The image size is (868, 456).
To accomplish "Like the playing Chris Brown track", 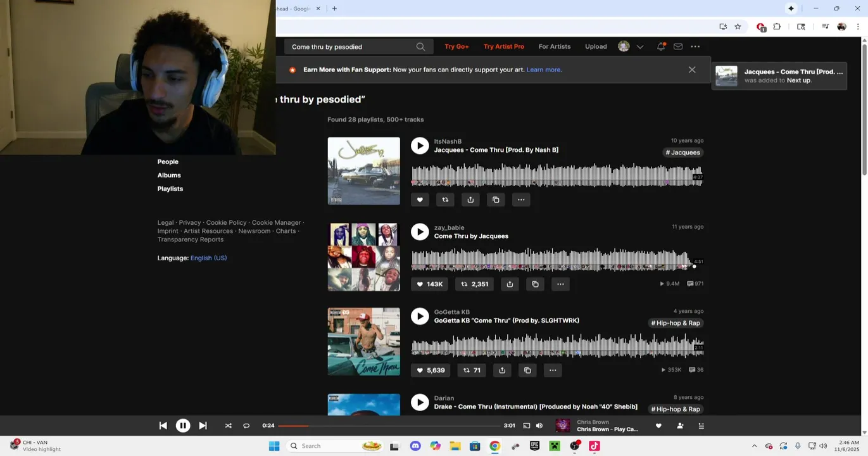I will pos(658,426).
